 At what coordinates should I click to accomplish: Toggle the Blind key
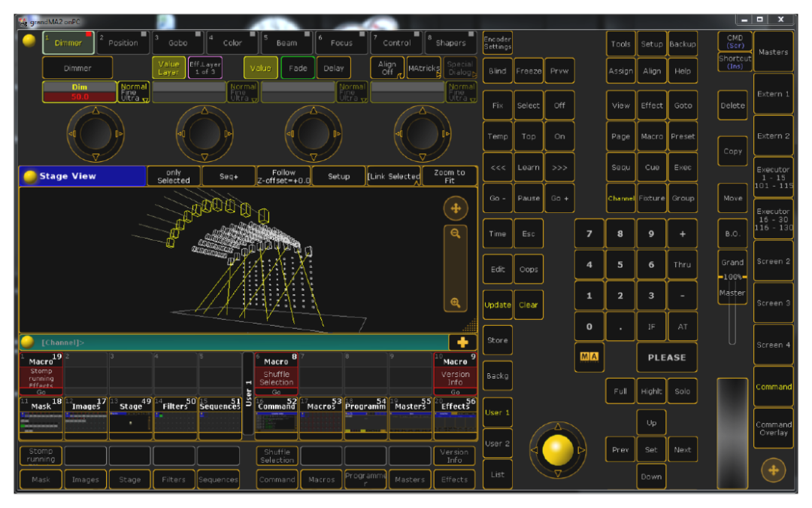tap(497, 71)
